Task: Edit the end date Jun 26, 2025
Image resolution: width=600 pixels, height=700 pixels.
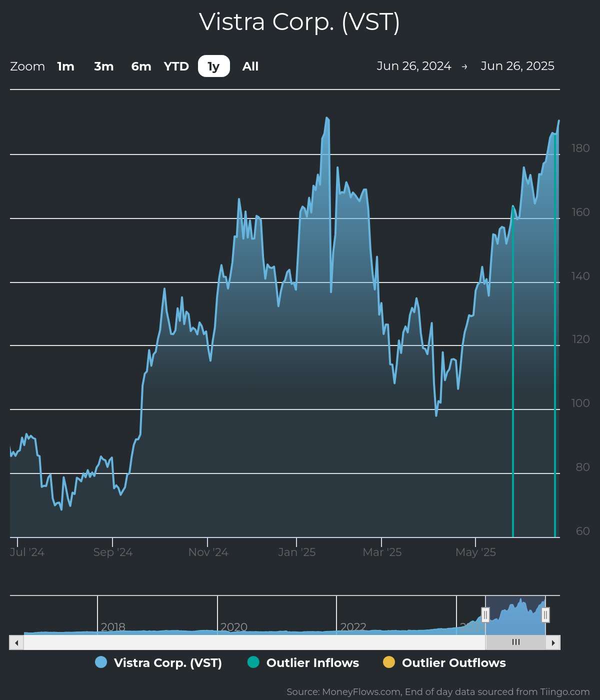Action: click(x=517, y=66)
